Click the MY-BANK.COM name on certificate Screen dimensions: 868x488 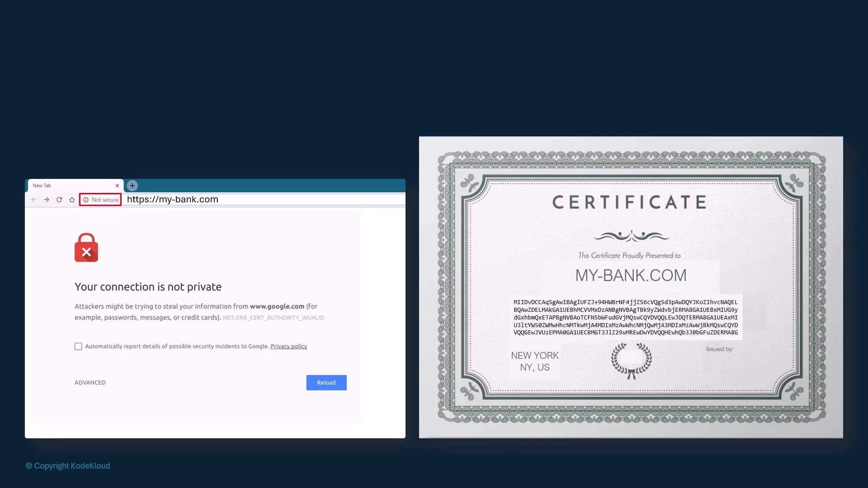click(631, 276)
